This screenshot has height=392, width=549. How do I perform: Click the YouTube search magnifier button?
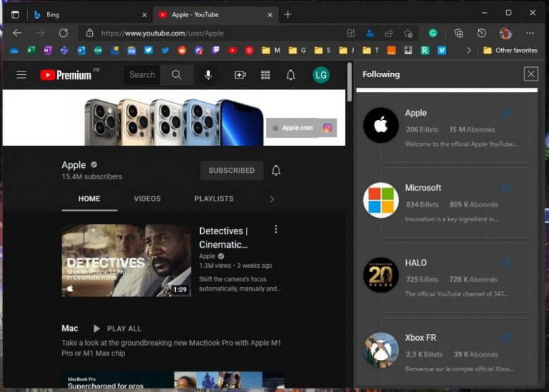177,75
